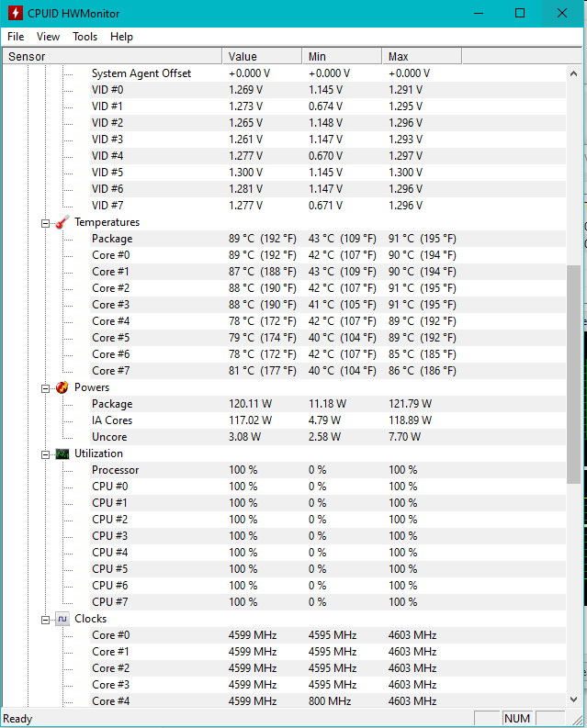Click the Ready status bar text
587x728 pixels.
pos(17,719)
